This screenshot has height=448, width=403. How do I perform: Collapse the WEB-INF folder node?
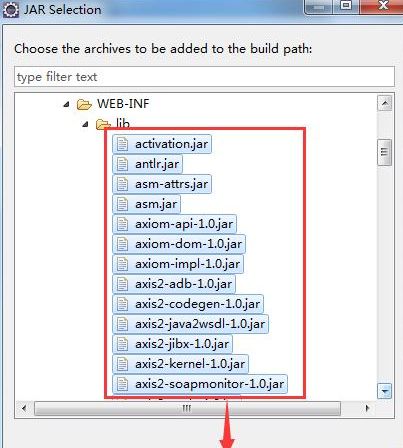[x=67, y=105]
